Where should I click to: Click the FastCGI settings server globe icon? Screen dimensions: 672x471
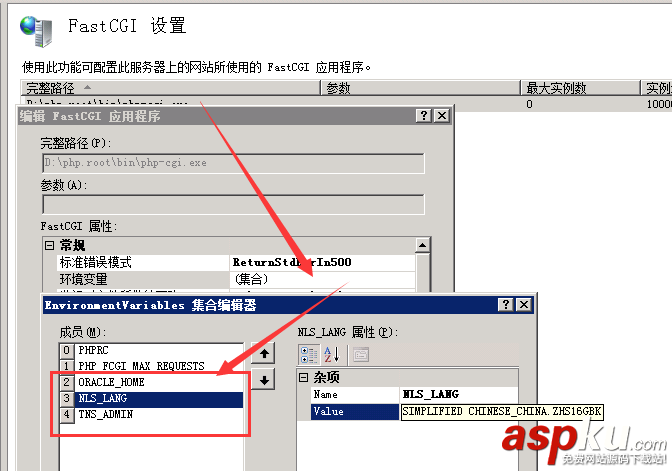(x=36, y=31)
